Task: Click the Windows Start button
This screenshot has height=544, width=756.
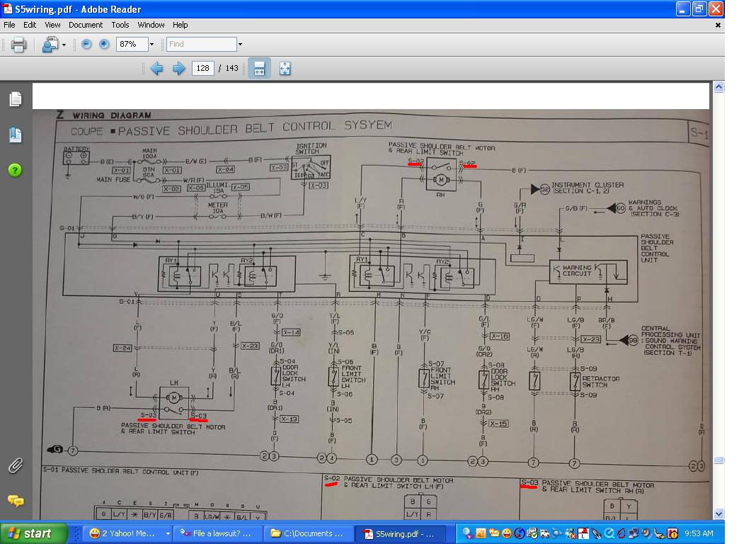Action: pyautogui.click(x=34, y=533)
